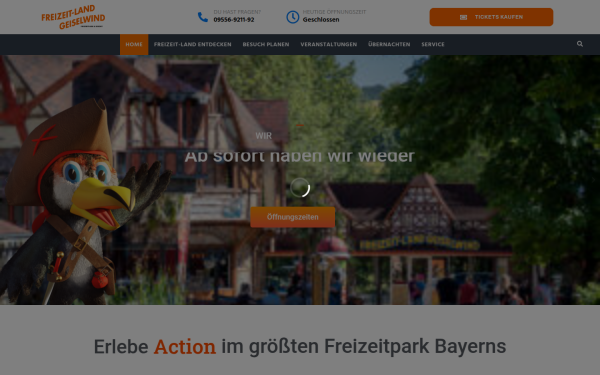This screenshot has width=600, height=375.
Task: Click the Erlebe Action headline
Action: [300, 347]
